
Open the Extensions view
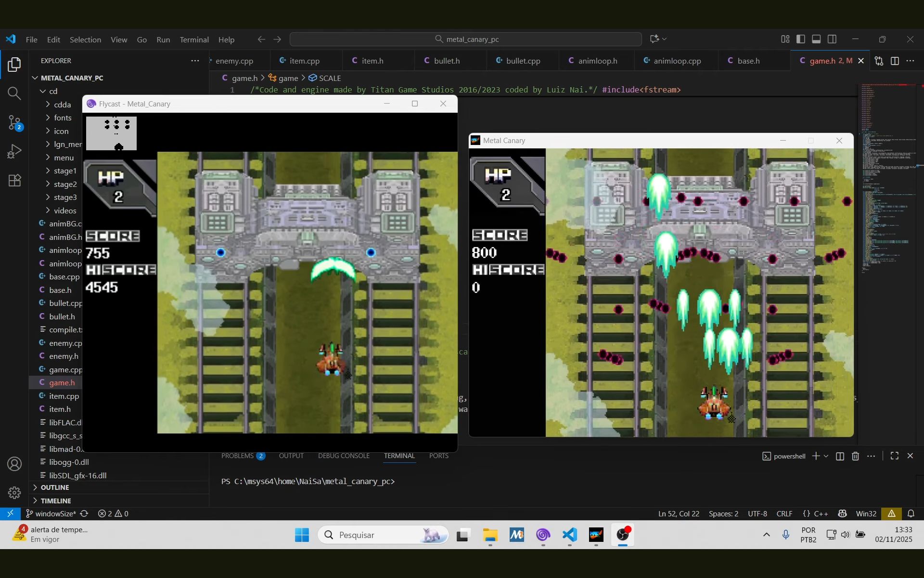click(x=14, y=181)
